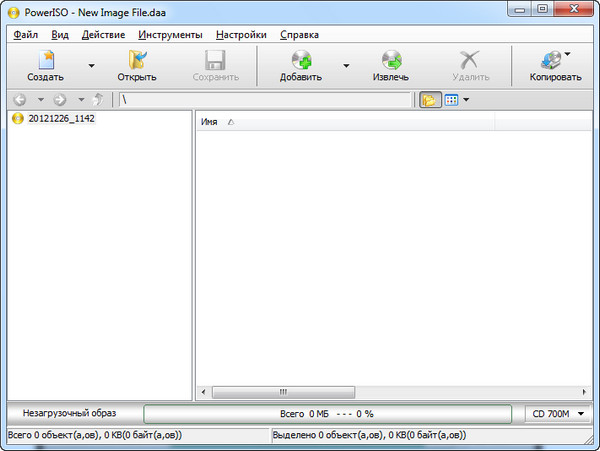Open the Справка menu

(x=299, y=34)
